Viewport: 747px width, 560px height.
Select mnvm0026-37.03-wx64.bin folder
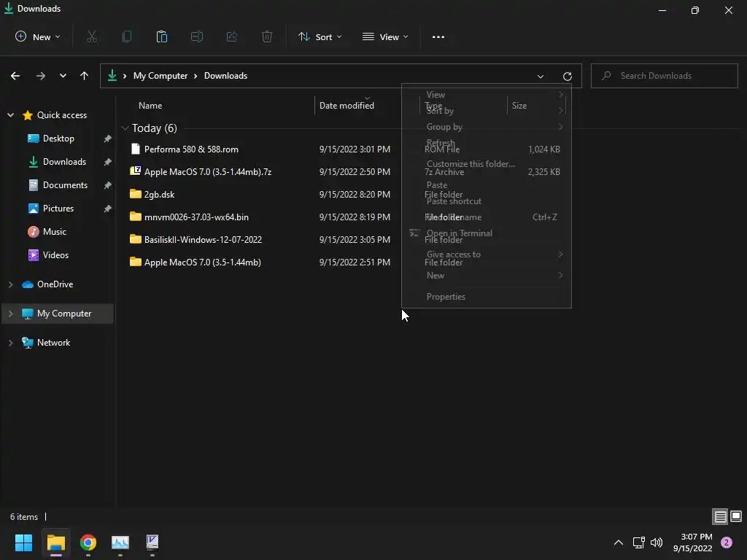[x=196, y=217]
